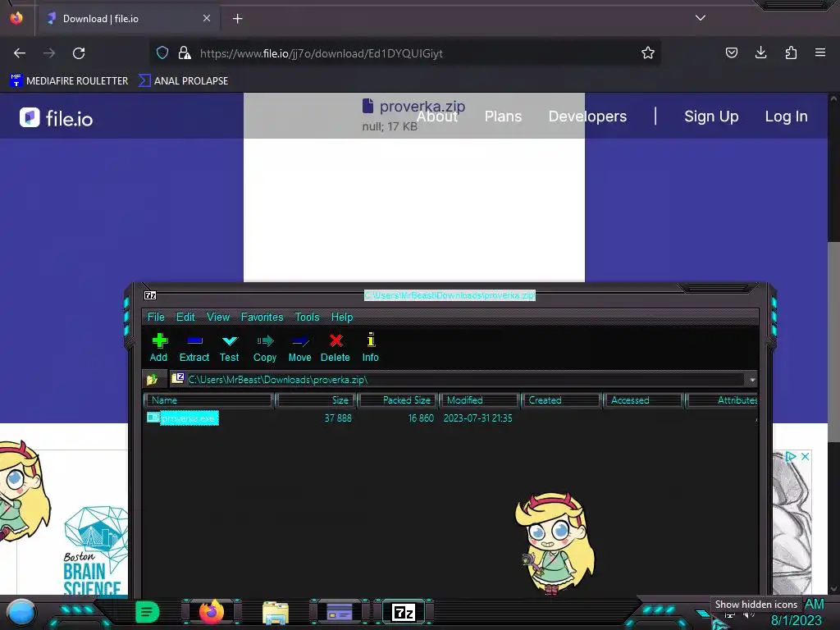
Task: Reload the file.io page
Action: 79,53
